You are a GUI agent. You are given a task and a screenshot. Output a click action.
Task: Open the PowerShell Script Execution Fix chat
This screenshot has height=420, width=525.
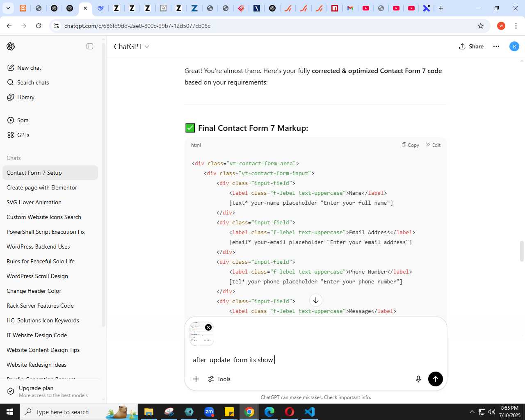coord(50,232)
